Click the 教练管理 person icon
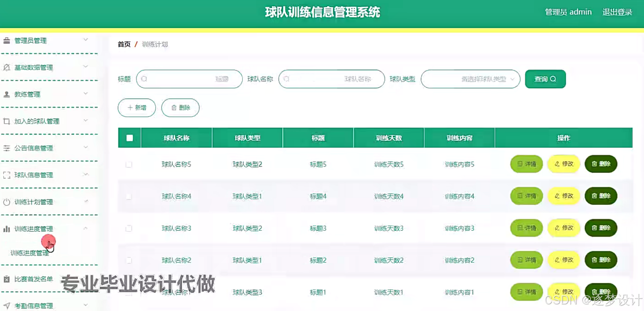Viewport: 644px width, 311px height. click(x=7, y=94)
